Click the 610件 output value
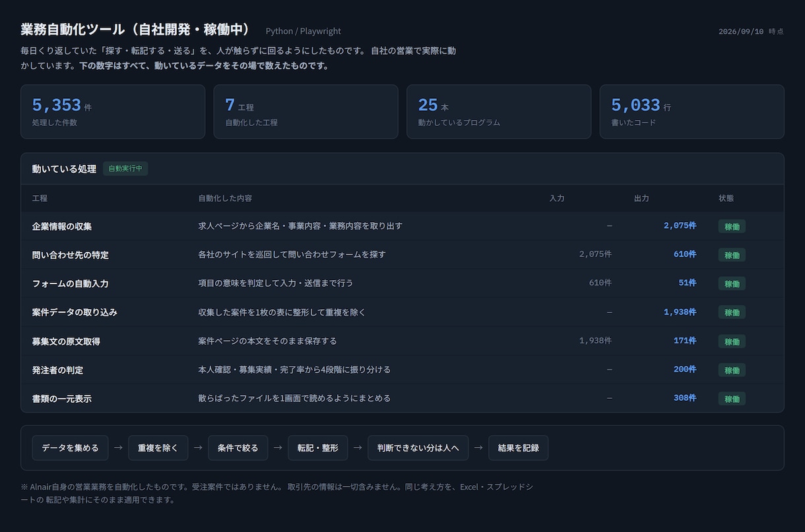 [x=685, y=254]
